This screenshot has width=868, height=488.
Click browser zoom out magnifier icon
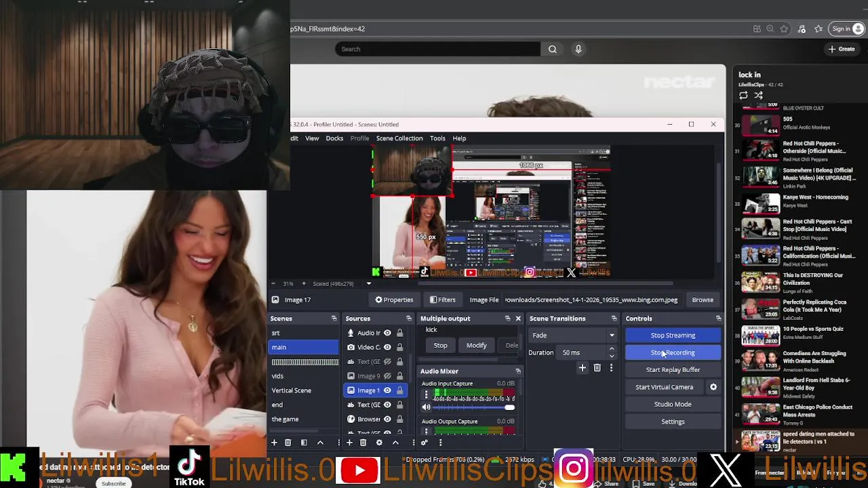pyautogui.click(x=770, y=29)
